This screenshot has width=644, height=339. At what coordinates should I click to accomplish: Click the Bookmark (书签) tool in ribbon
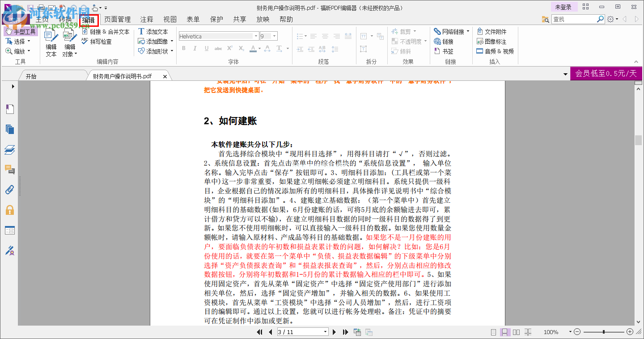click(x=444, y=51)
